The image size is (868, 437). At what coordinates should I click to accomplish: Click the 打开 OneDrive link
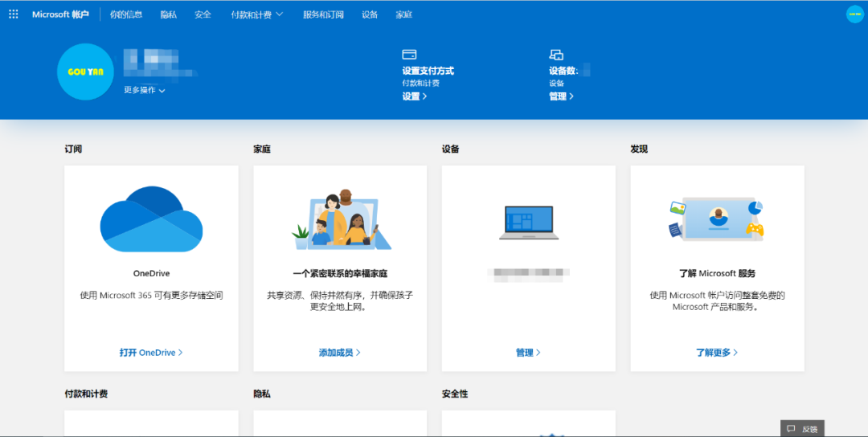(151, 353)
